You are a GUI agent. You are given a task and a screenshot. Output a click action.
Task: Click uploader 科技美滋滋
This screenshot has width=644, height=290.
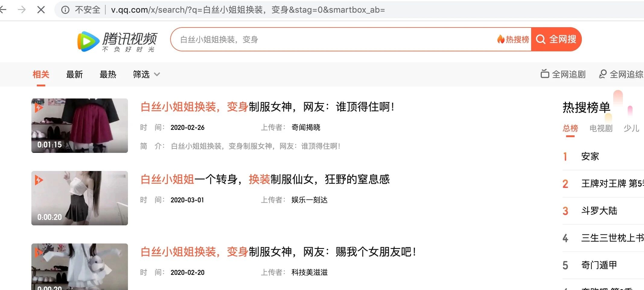tap(310, 272)
